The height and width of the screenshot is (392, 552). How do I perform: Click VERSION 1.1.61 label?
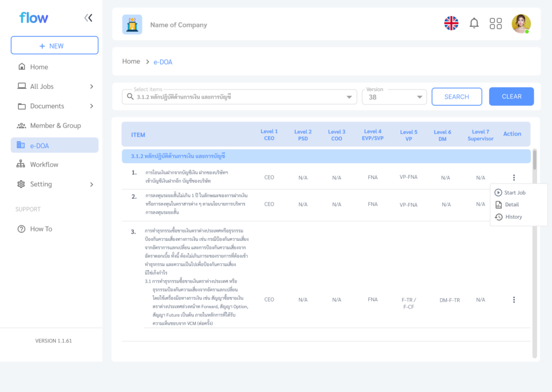[x=53, y=341]
